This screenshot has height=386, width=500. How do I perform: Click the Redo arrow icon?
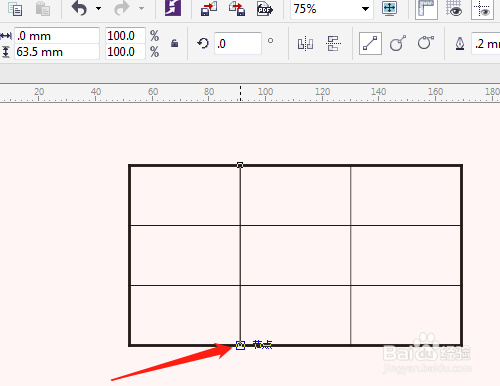point(122,8)
